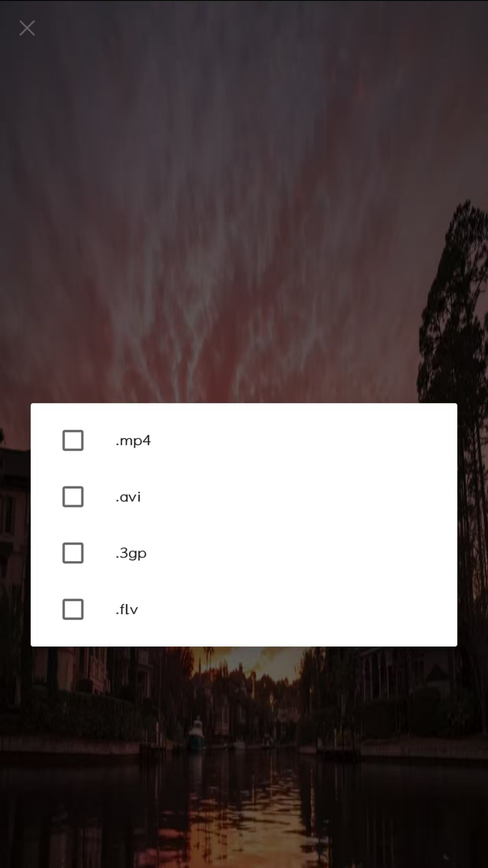Select the .mp4 format label
Image resolution: width=488 pixels, height=868 pixels.
133,440
